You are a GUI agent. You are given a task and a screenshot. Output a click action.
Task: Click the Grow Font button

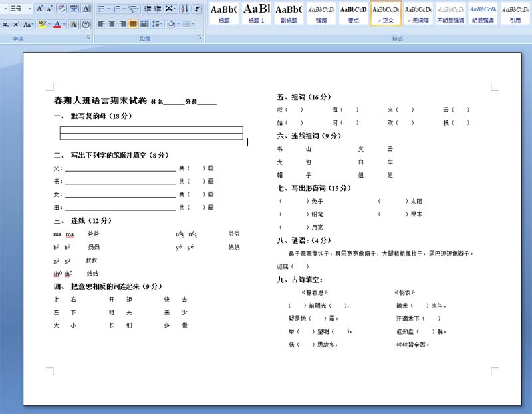40,9
